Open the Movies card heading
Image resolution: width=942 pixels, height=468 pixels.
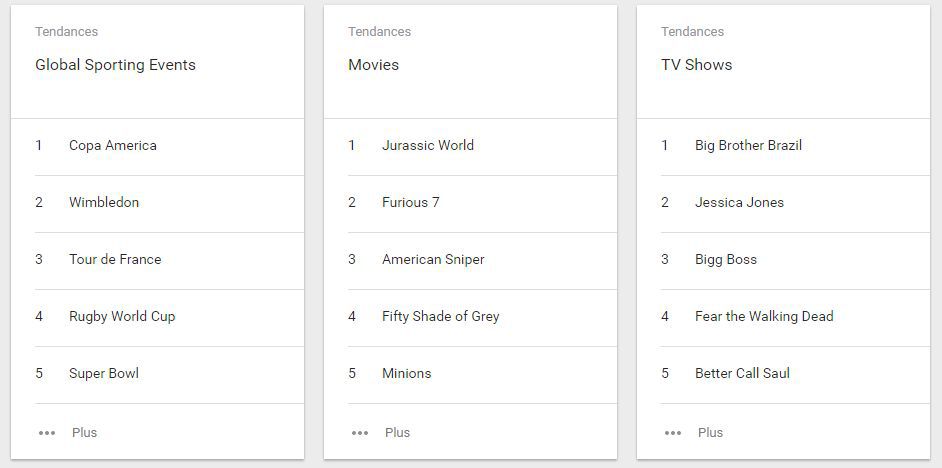[373, 65]
